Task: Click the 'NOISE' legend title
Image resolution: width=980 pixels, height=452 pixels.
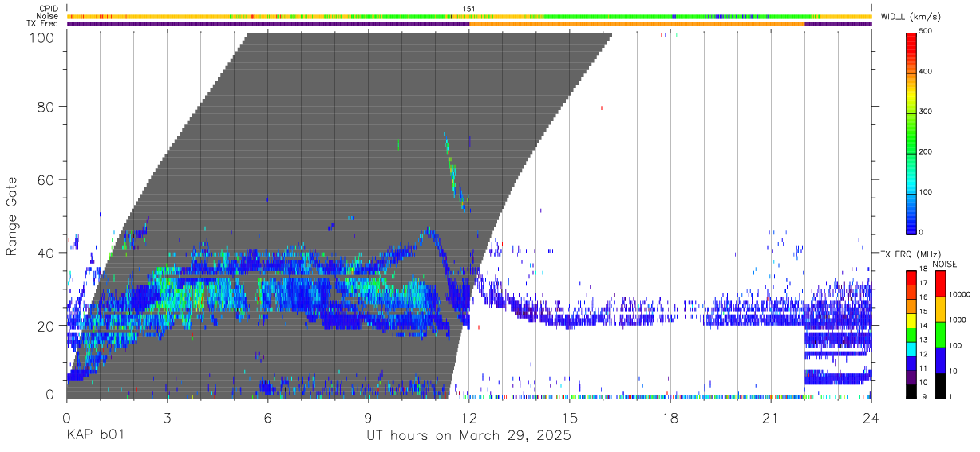Action: (x=946, y=264)
